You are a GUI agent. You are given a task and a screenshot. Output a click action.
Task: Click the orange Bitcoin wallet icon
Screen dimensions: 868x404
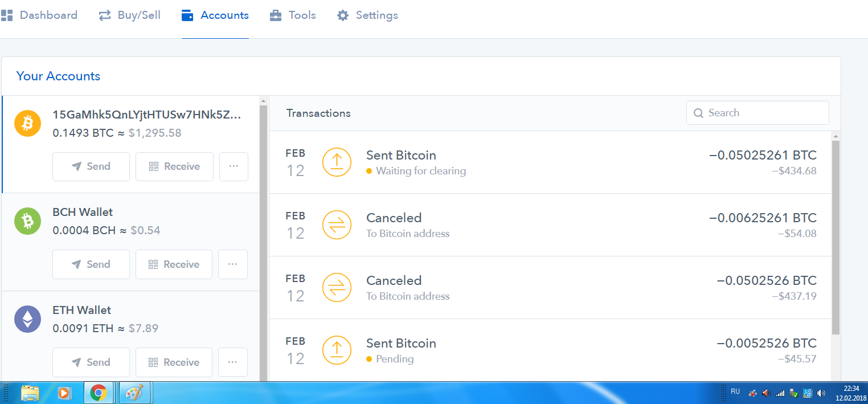pyautogui.click(x=28, y=123)
